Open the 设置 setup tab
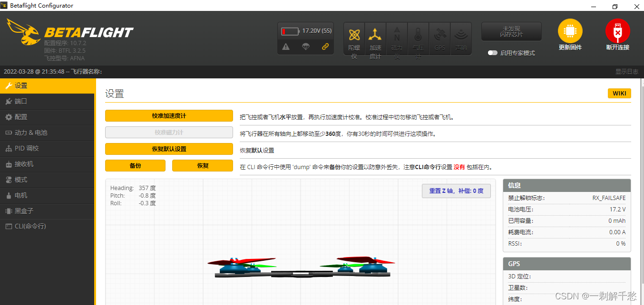This screenshot has width=644, height=305. pyautogui.click(x=47, y=86)
